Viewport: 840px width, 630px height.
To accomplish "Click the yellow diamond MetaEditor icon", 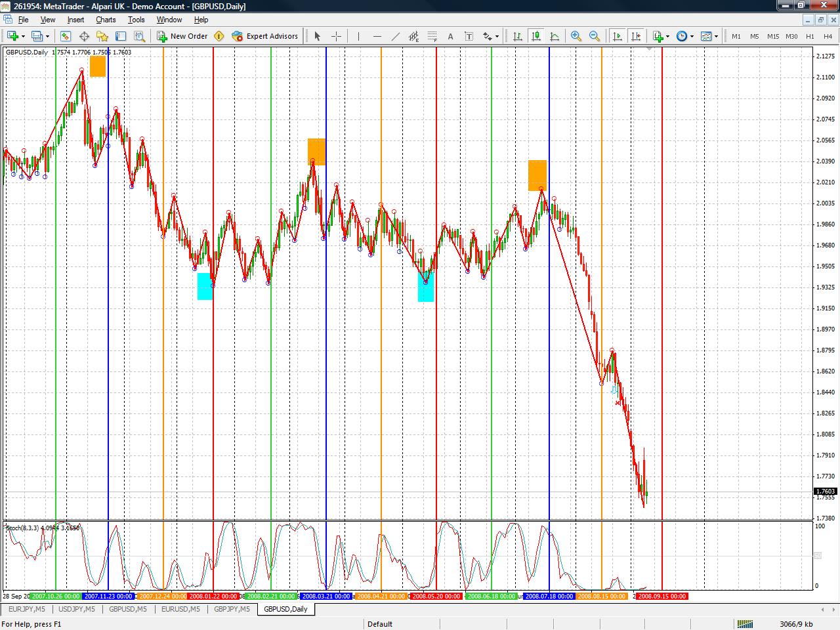I will [x=219, y=36].
